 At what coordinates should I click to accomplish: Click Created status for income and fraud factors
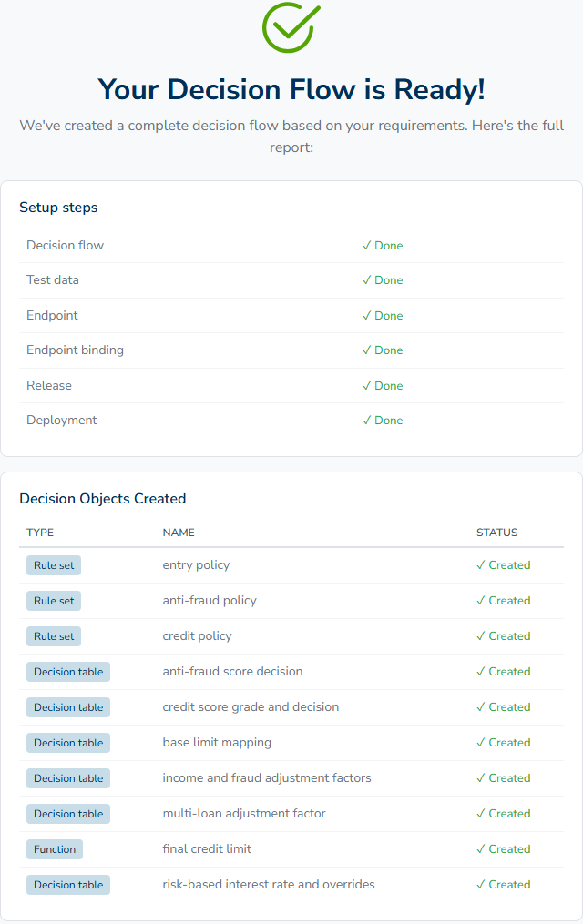(504, 777)
